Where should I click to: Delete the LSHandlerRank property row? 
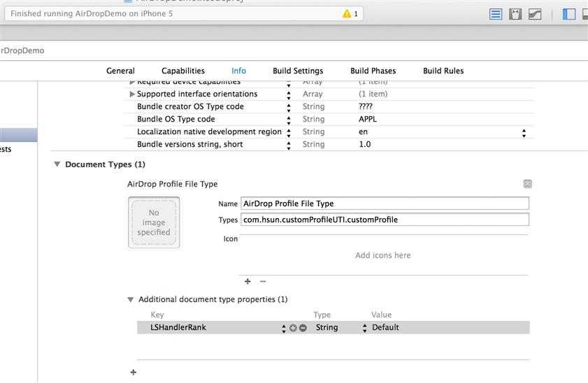(x=303, y=328)
